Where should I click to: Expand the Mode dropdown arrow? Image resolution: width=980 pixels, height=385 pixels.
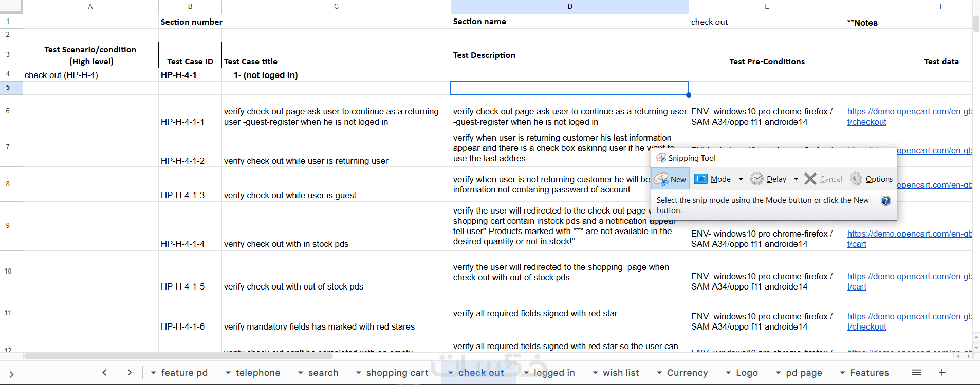741,179
